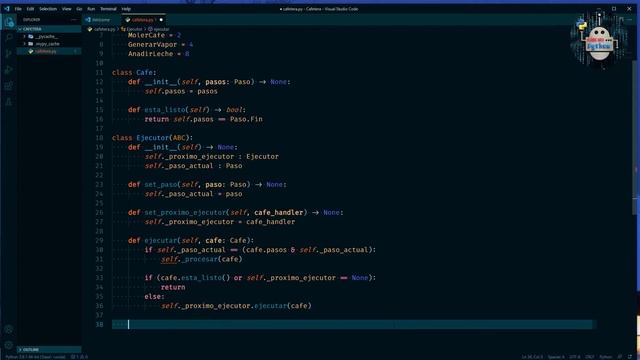Click the Python icon in cafetera.py tab

pyautogui.click(x=128, y=20)
